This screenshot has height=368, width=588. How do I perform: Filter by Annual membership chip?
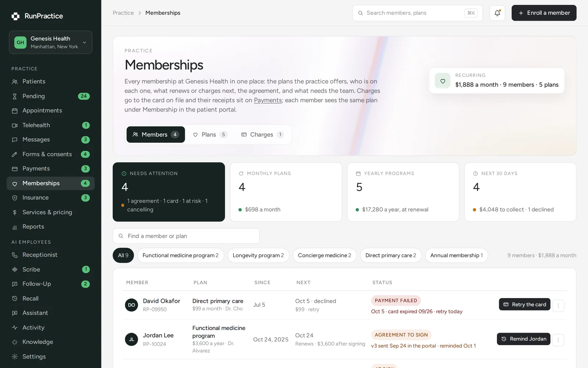pos(456,255)
